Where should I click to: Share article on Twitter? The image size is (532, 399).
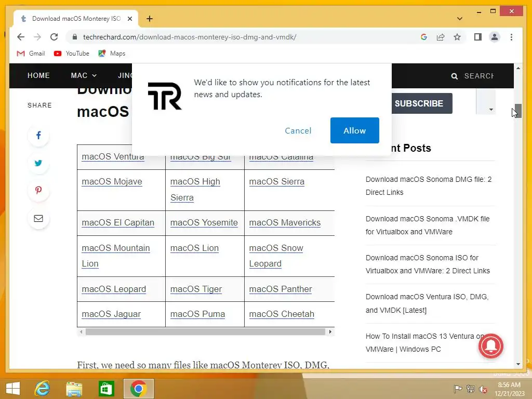[38, 163]
